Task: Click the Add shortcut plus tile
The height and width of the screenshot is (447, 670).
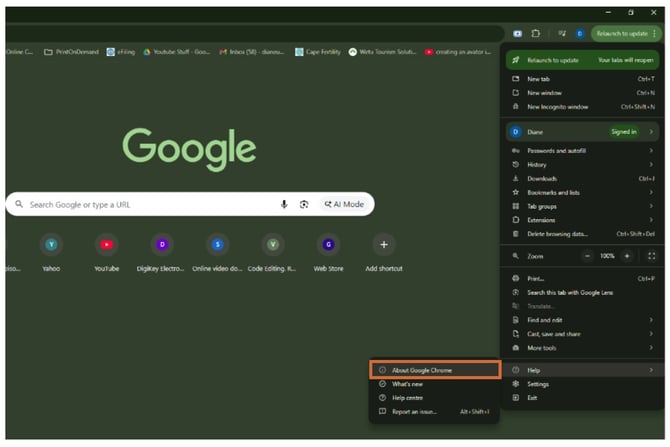Action: click(x=384, y=252)
